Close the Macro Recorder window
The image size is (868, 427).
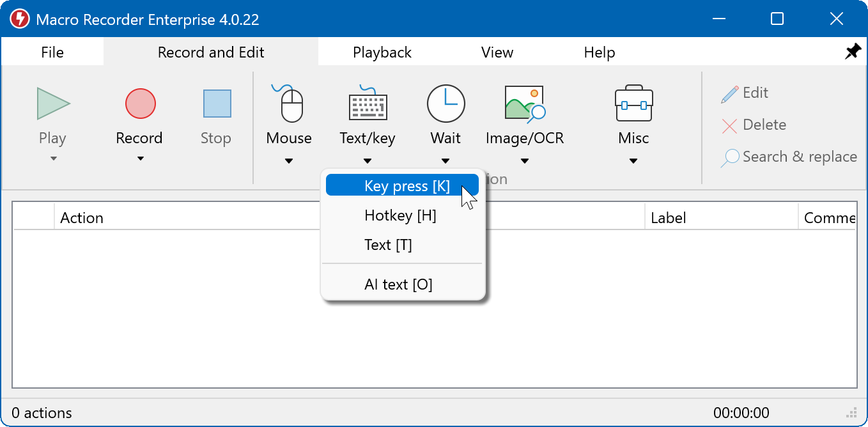(837, 19)
